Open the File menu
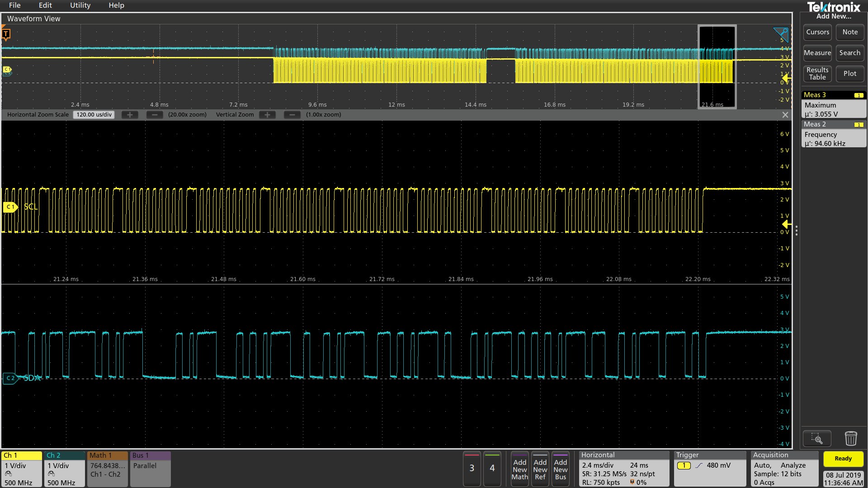 point(14,5)
